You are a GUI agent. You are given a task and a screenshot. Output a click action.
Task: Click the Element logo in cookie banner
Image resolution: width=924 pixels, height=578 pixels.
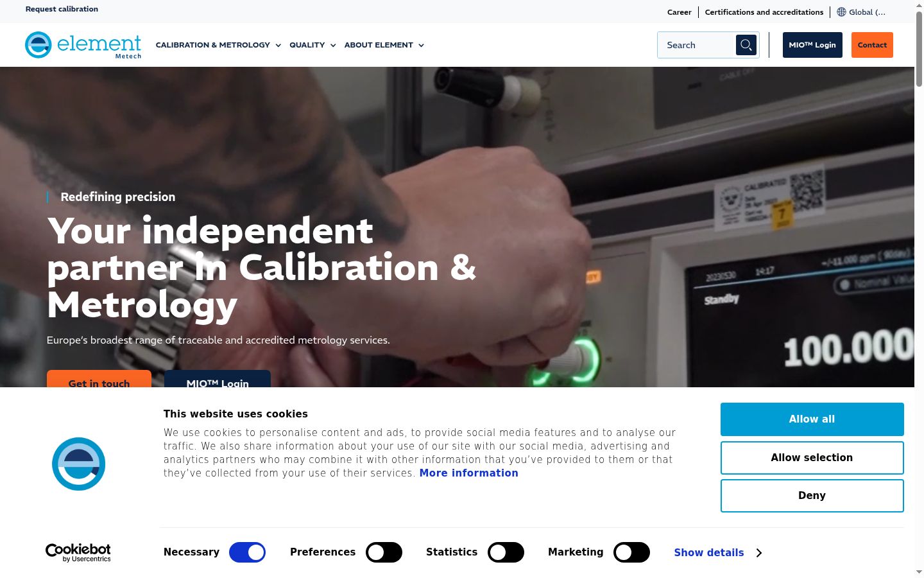(78, 464)
